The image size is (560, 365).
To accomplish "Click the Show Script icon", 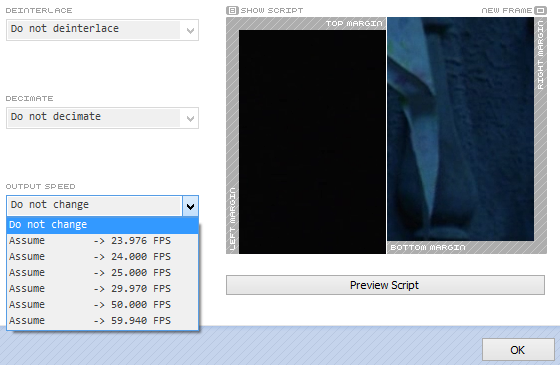I will pos(232,10).
